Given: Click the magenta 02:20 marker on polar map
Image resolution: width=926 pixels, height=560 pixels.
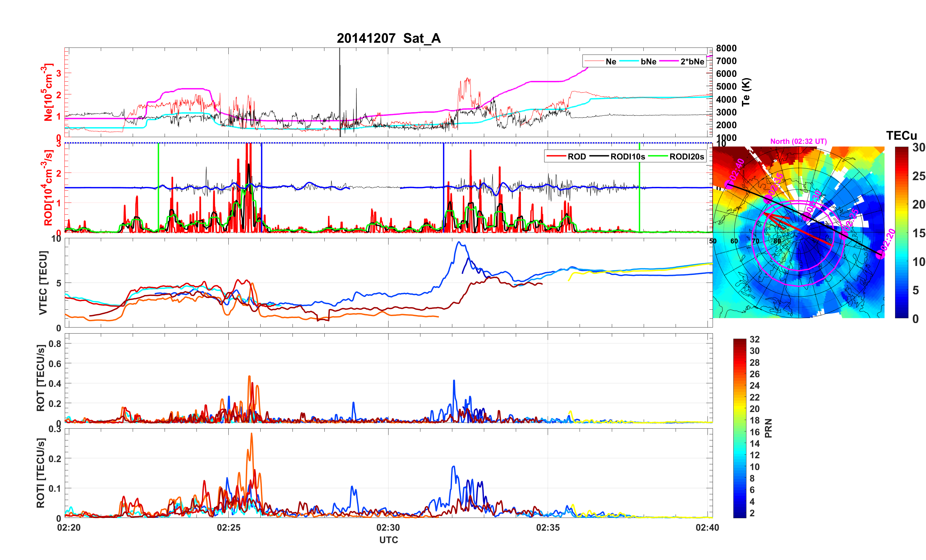Looking at the screenshot, I should [x=880, y=255].
